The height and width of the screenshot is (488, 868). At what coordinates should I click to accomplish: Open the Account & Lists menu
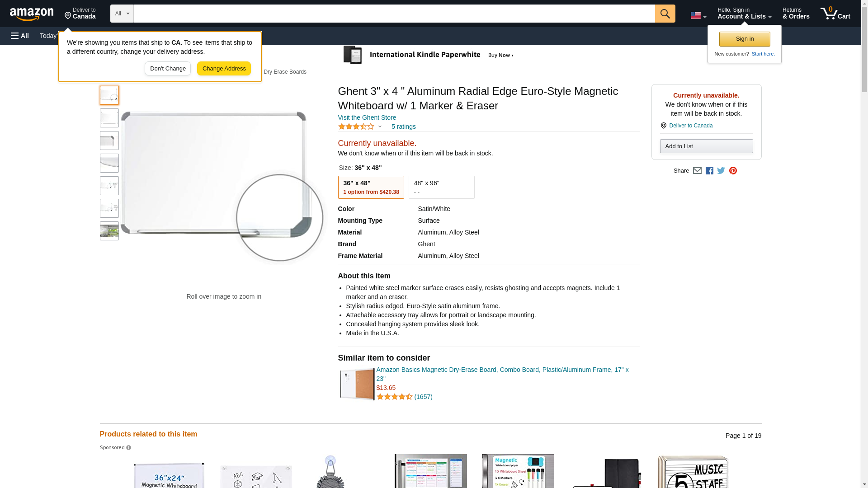pos(744,14)
